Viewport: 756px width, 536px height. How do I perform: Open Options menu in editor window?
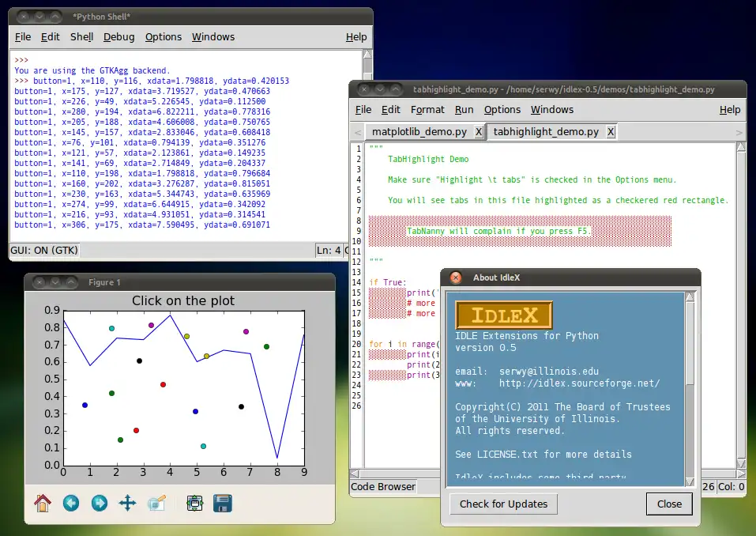pos(502,110)
